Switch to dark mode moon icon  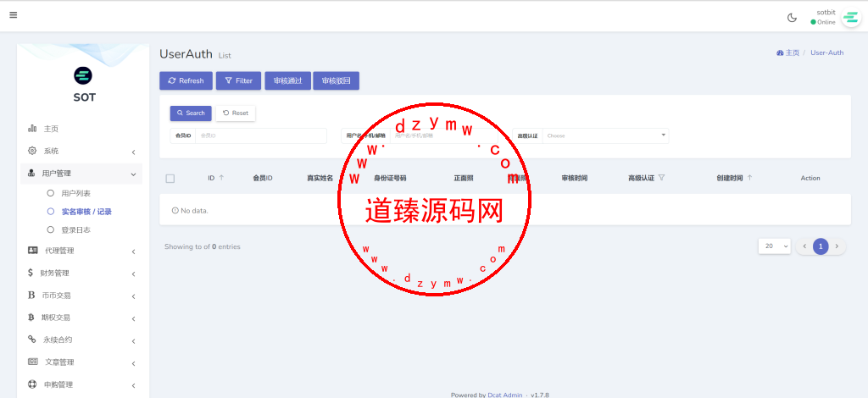tap(792, 18)
